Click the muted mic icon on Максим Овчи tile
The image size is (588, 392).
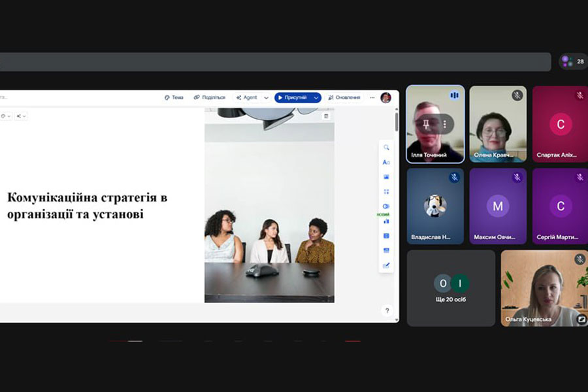[517, 177]
